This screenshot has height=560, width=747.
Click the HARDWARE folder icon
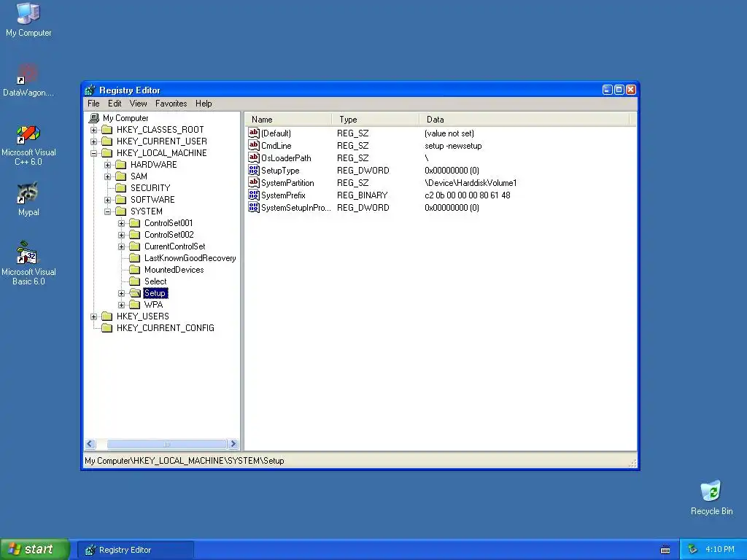point(121,165)
